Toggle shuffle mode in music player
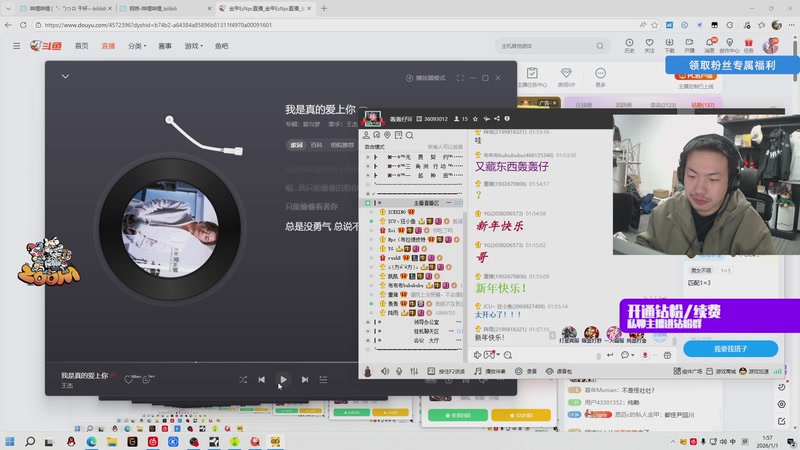Screen dimensions: 800x450 [x=243, y=380]
